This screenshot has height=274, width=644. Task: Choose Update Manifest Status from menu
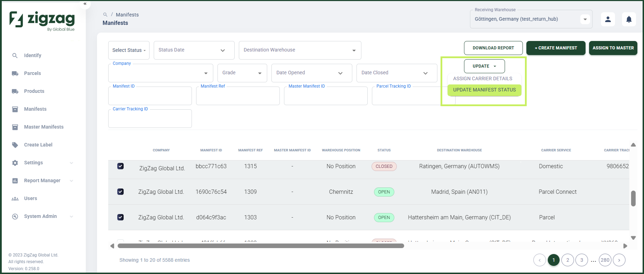[484, 90]
